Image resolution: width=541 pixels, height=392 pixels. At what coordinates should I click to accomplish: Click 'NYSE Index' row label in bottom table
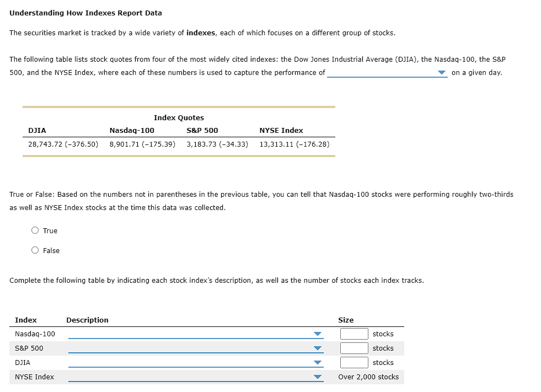(x=35, y=377)
